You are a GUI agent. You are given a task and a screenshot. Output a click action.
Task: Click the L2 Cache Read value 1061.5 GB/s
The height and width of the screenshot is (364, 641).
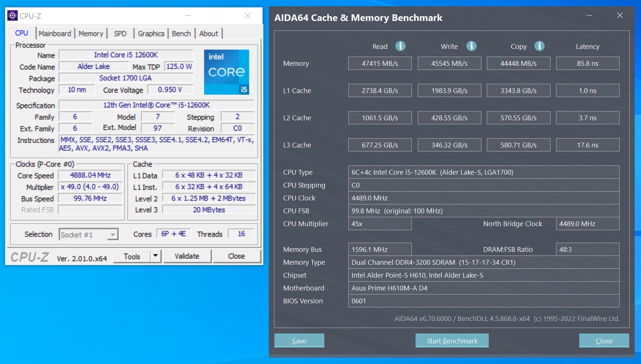(x=380, y=118)
